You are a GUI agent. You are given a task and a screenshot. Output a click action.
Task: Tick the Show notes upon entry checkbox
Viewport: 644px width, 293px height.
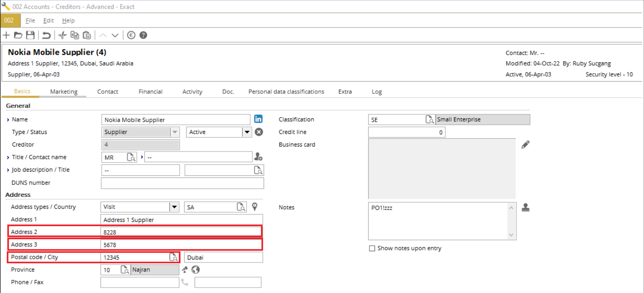tap(372, 248)
